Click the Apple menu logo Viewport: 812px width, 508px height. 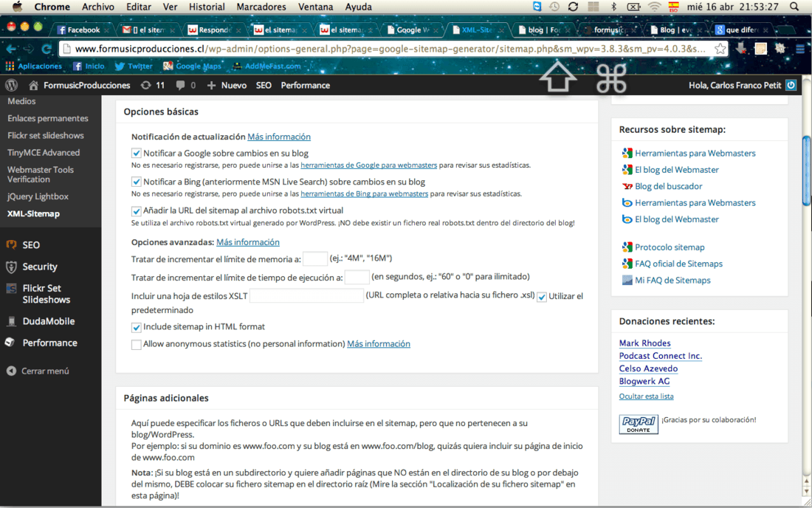(17, 7)
